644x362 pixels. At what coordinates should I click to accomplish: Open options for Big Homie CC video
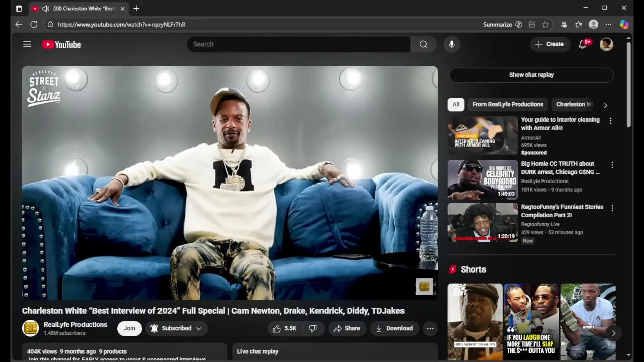[612, 165]
